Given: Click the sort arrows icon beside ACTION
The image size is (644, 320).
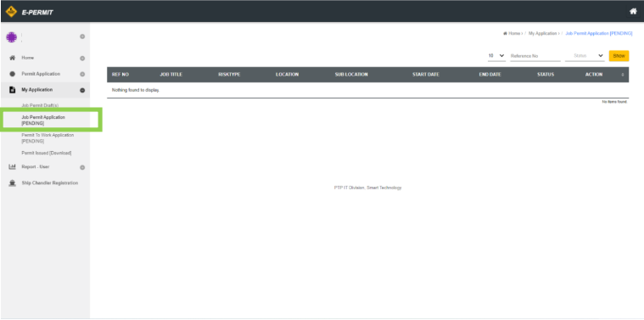Looking at the screenshot, I should (x=623, y=75).
